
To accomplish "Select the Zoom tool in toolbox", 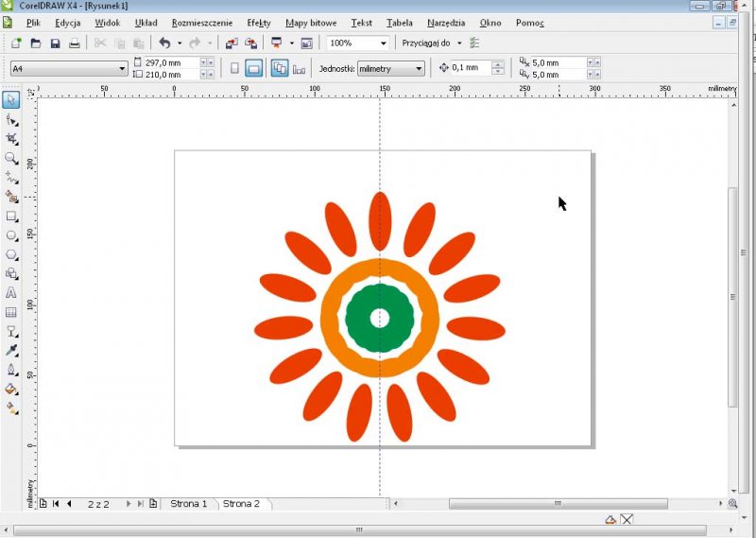I will coord(11,158).
